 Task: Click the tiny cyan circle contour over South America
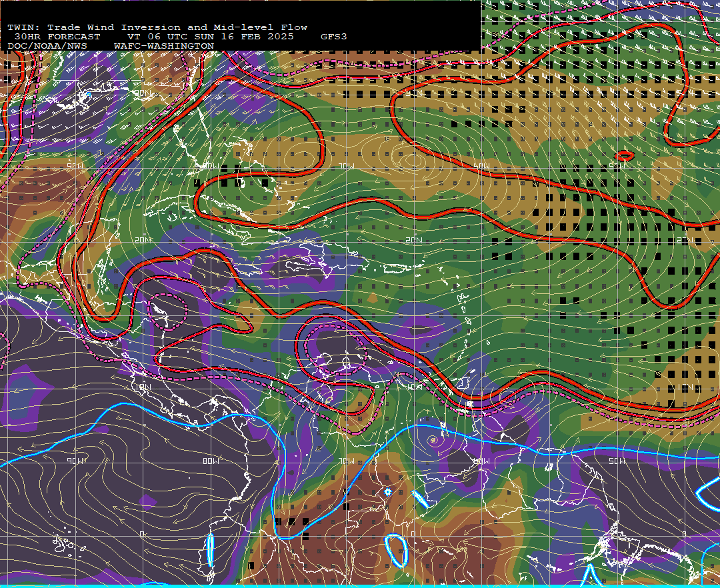[x=387, y=492]
